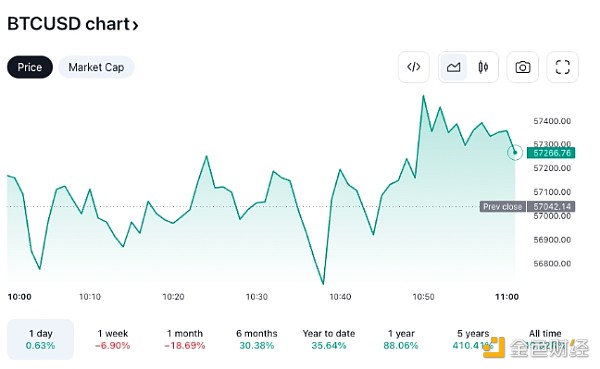Select the Market Cap toggle
The height and width of the screenshot is (369, 600).
point(96,67)
